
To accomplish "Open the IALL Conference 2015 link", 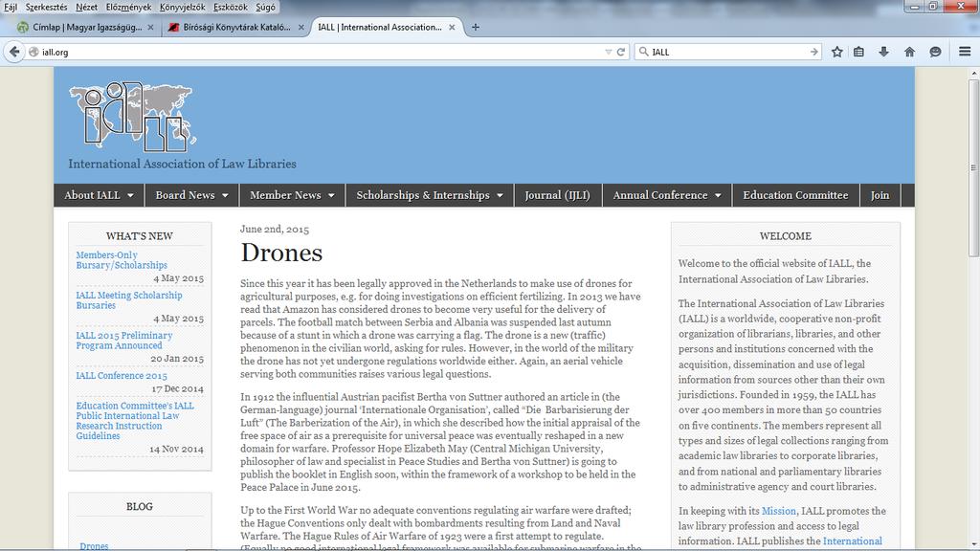I will (122, 375).
